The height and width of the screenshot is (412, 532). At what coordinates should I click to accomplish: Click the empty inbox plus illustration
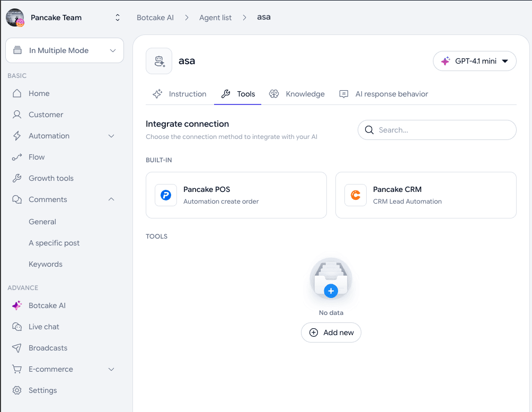tap(331, 279)
